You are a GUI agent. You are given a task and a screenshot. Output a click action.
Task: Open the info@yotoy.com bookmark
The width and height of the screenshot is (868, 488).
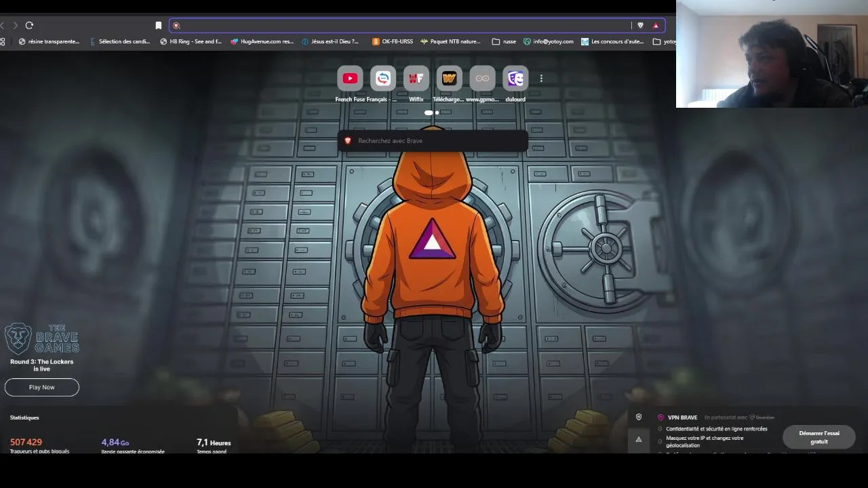click(549, 41)
